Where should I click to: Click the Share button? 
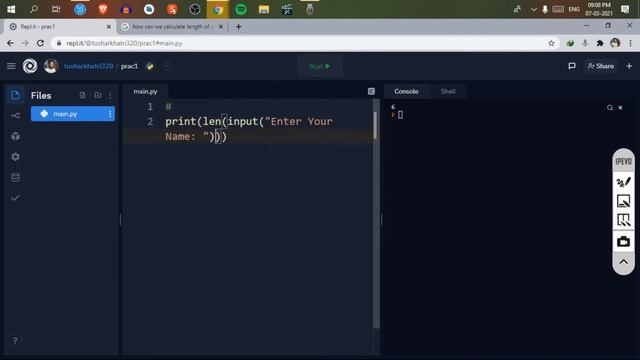600,66
